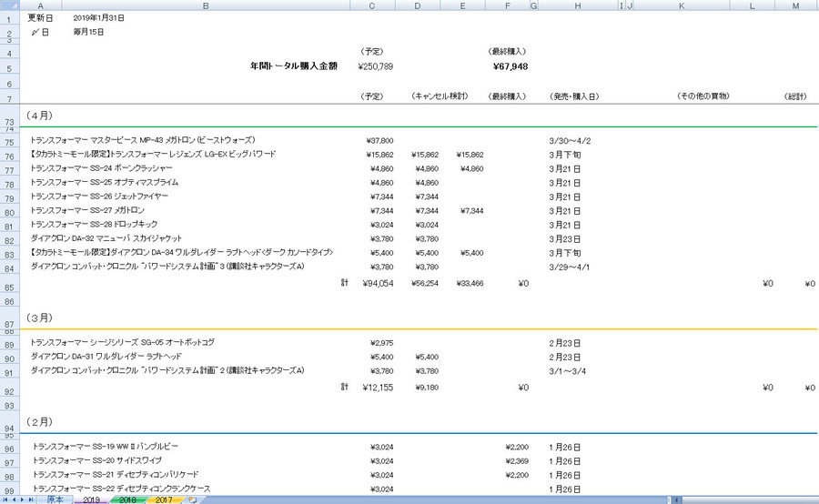Select SS-27 メガトロン item cell
This screenshot has height=504, width=819.
(87, 210)
